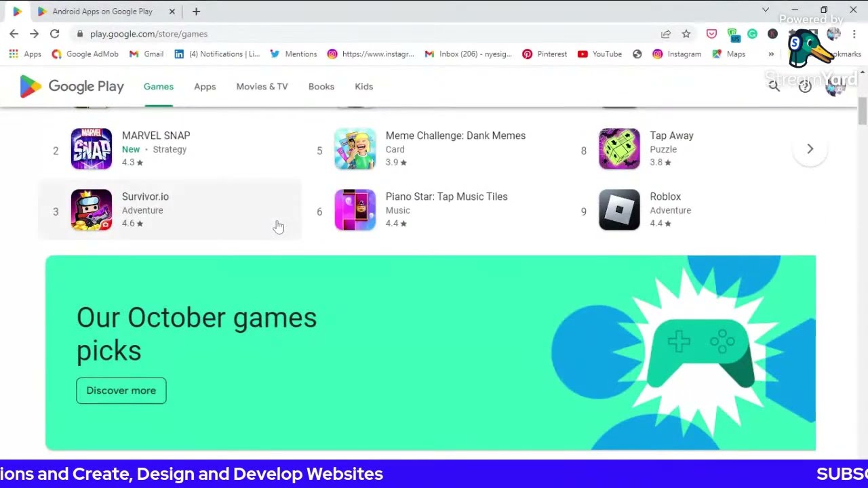Open the Instagram bookmark next to Maps
Screen dimensions: 868x488
(x=677, y=54)
